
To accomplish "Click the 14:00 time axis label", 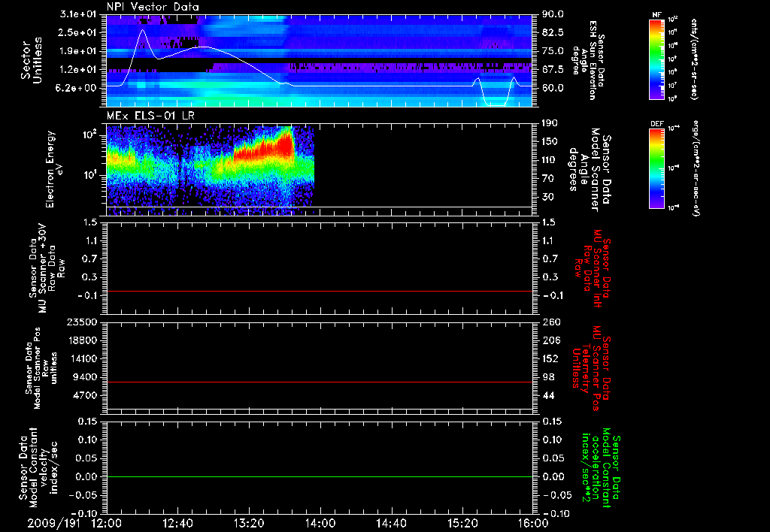I will [x=320, y=523].
